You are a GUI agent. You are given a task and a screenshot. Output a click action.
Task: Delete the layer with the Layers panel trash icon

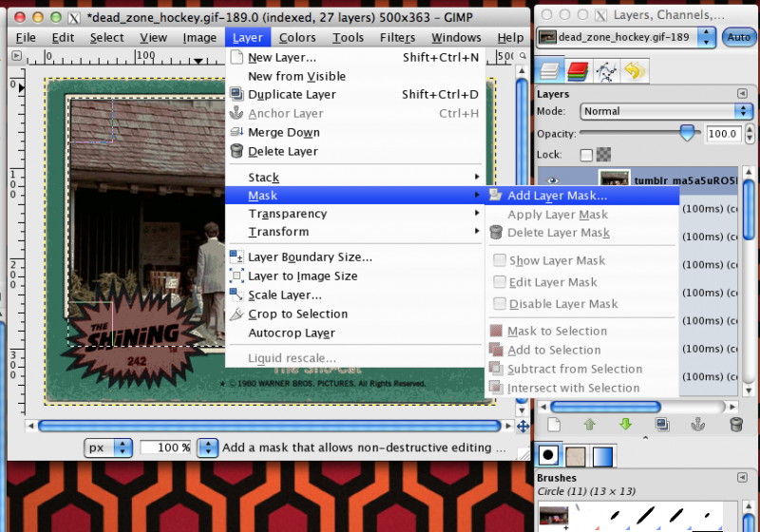coord(736,425)
